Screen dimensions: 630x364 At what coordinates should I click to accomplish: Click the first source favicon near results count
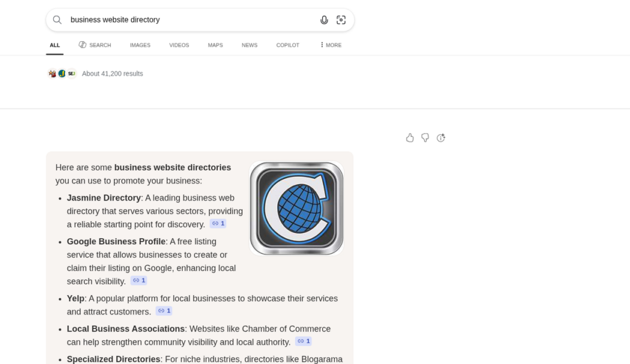coord(52,74)
